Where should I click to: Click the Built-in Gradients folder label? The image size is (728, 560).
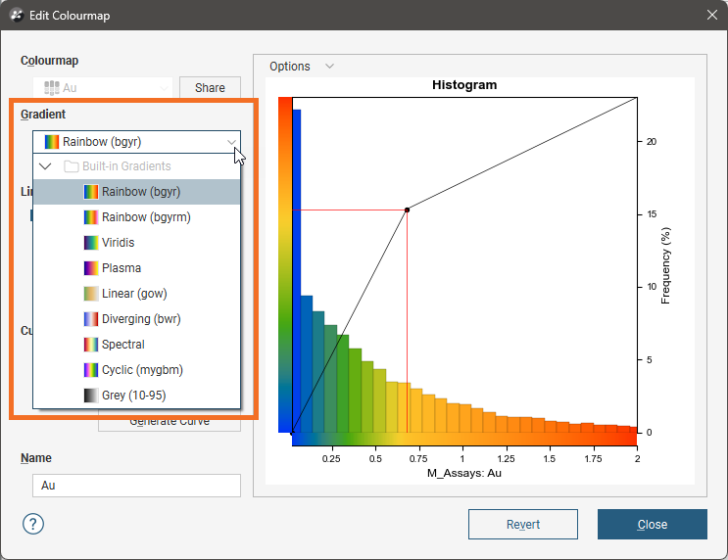126,166
